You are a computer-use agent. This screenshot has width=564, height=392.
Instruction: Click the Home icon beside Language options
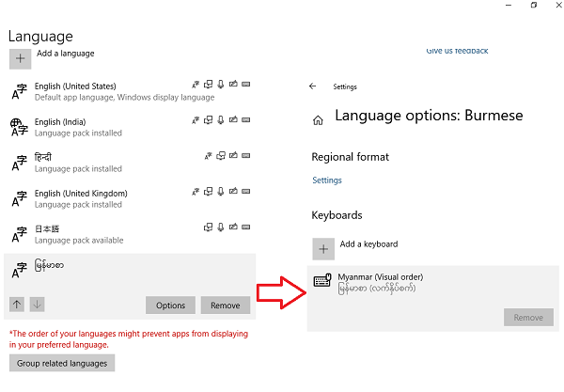click(x=318, y=119)
